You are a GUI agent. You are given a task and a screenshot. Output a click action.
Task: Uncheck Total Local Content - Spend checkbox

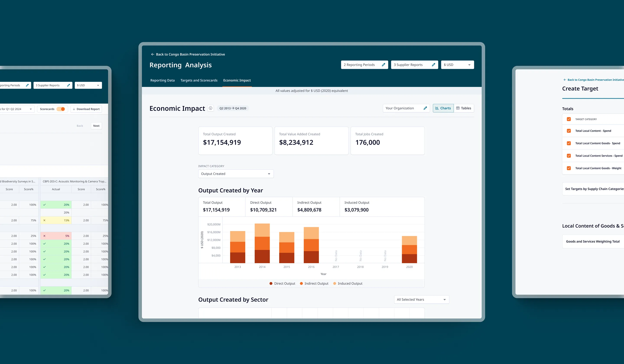click(569, 131)
